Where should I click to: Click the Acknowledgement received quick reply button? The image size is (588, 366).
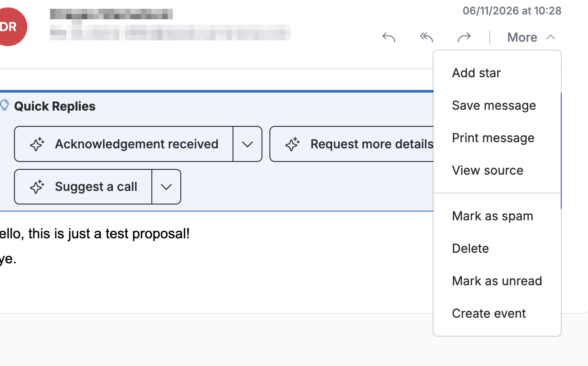(x=124, y=144)
